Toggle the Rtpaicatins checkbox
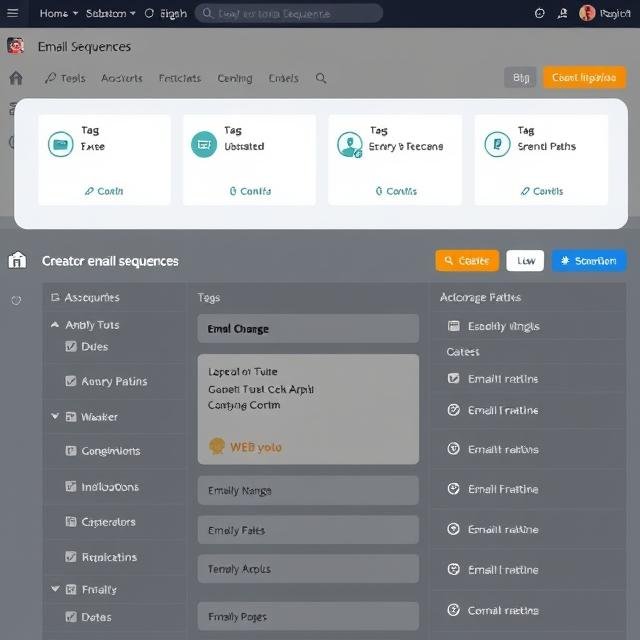Screen dimensions: 640x640 click(71, 557)
